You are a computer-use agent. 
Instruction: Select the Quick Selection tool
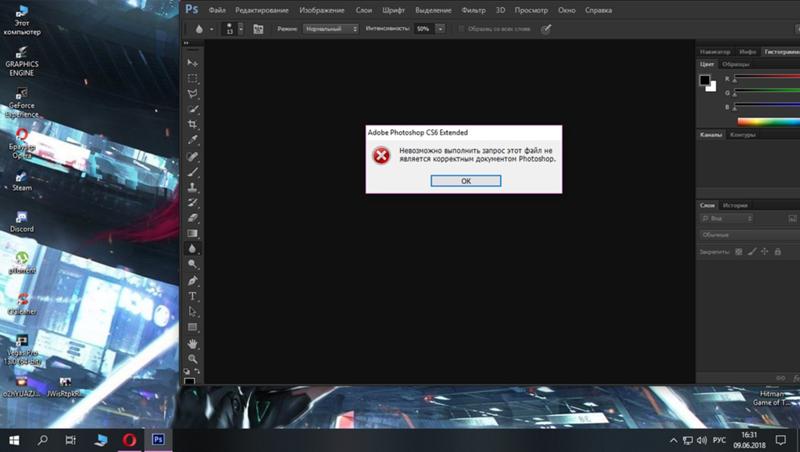(192, 109)
